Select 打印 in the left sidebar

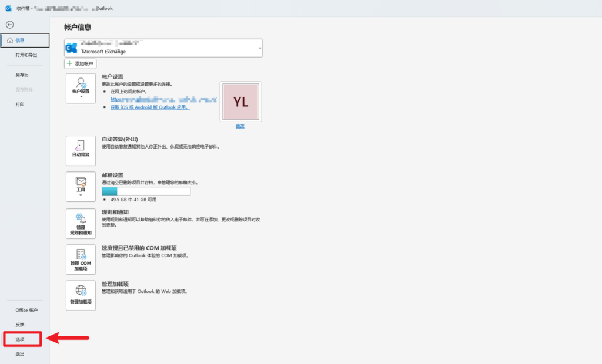click(20, 105)
